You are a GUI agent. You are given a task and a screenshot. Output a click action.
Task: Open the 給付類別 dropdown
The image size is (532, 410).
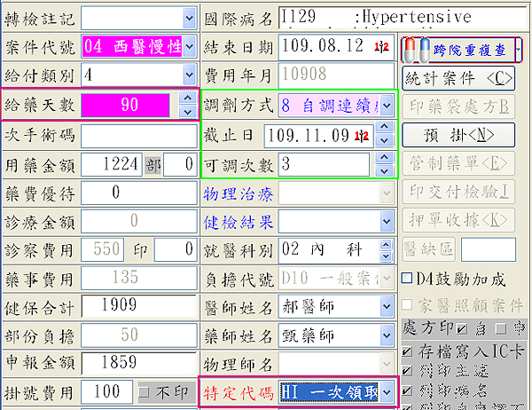tap(188, 75)
